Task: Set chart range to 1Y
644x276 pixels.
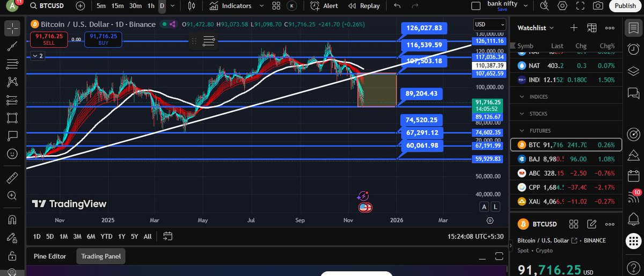Action: (x=122, y=236)
